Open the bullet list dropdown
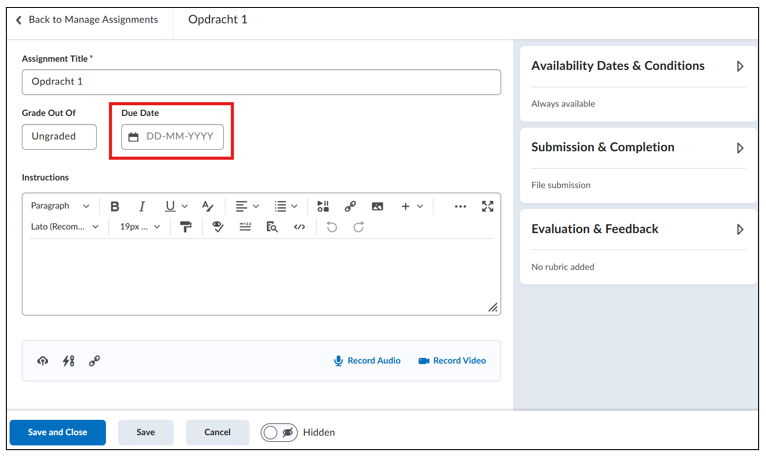The image size is (766, 461). (286, 207)
